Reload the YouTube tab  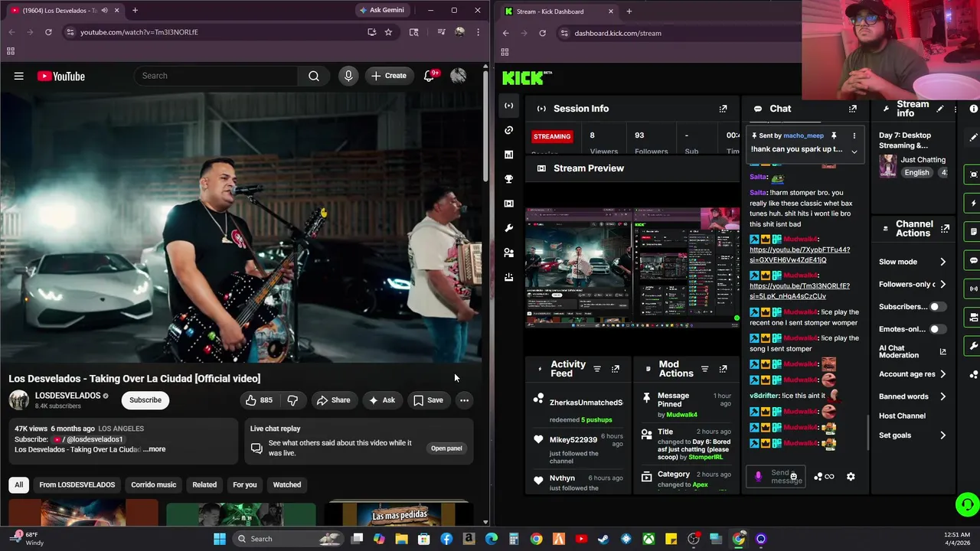pyautogui.click(x=48, y=32)
